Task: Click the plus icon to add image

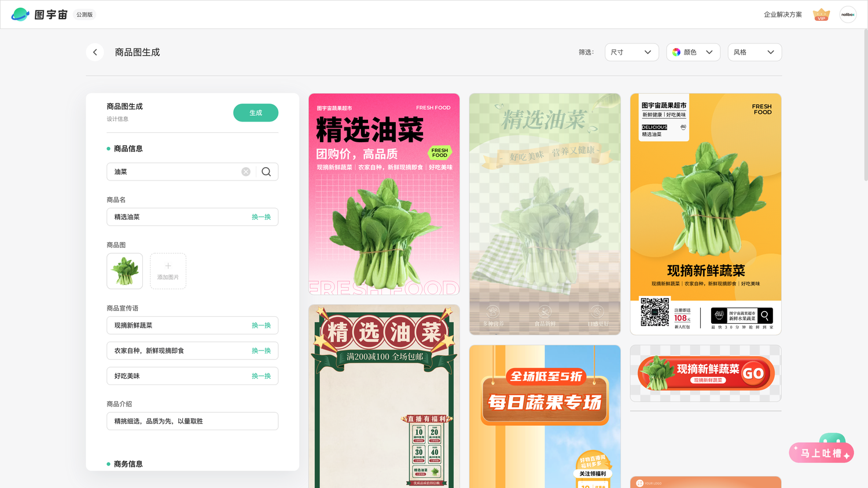Action: (x=168, y=266)
